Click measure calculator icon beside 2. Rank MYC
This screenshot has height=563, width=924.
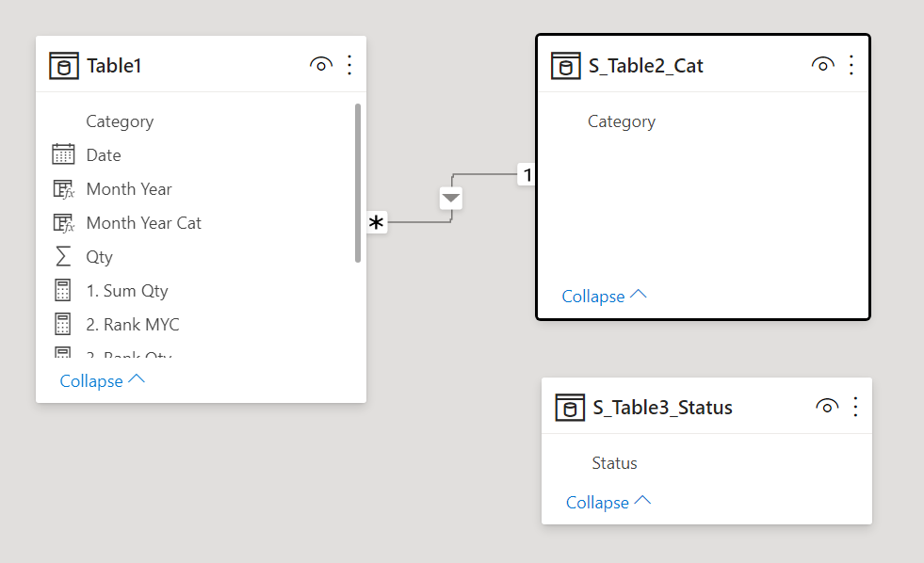tap(62, 325)
